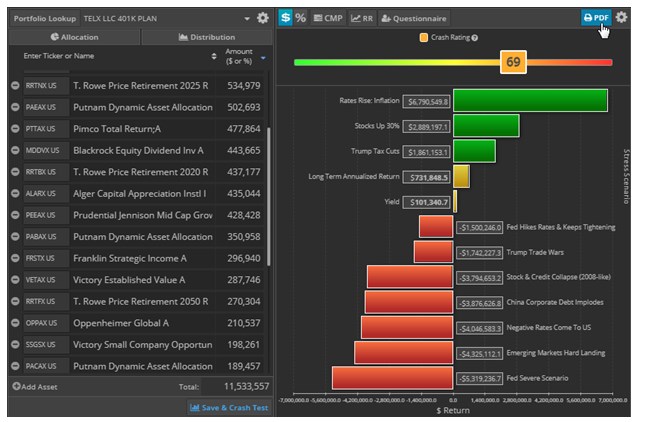Open chart settings gear beside PDF button
Screen dimensions: 648x422
pos(621,17)
